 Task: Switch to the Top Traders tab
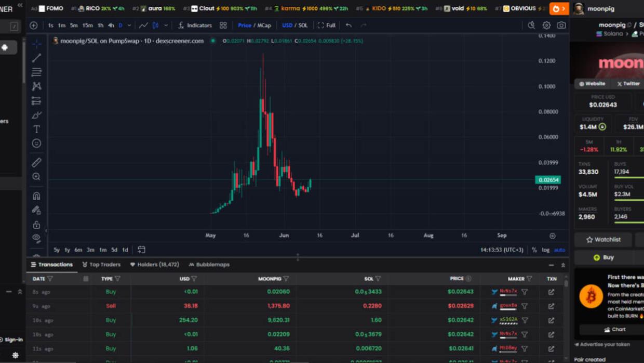point(101,265)
